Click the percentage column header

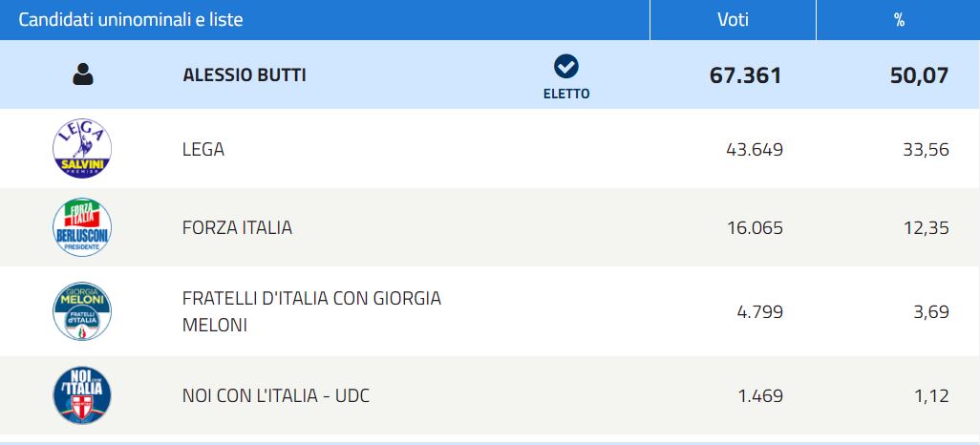coord(899,20)
